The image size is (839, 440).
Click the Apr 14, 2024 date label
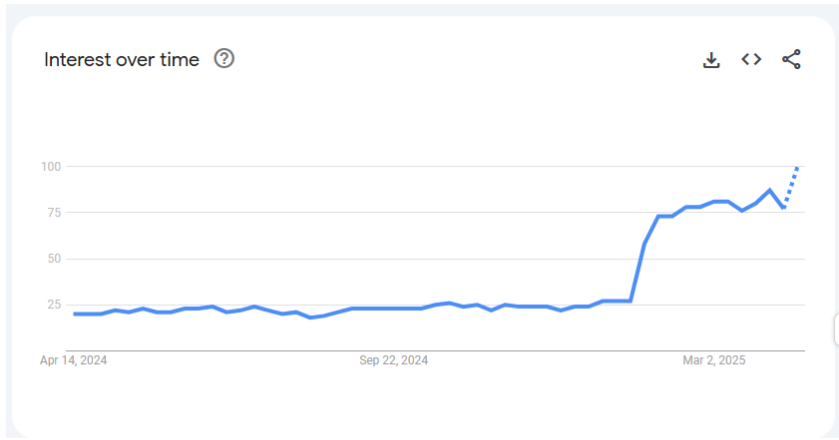click(73, 360)
